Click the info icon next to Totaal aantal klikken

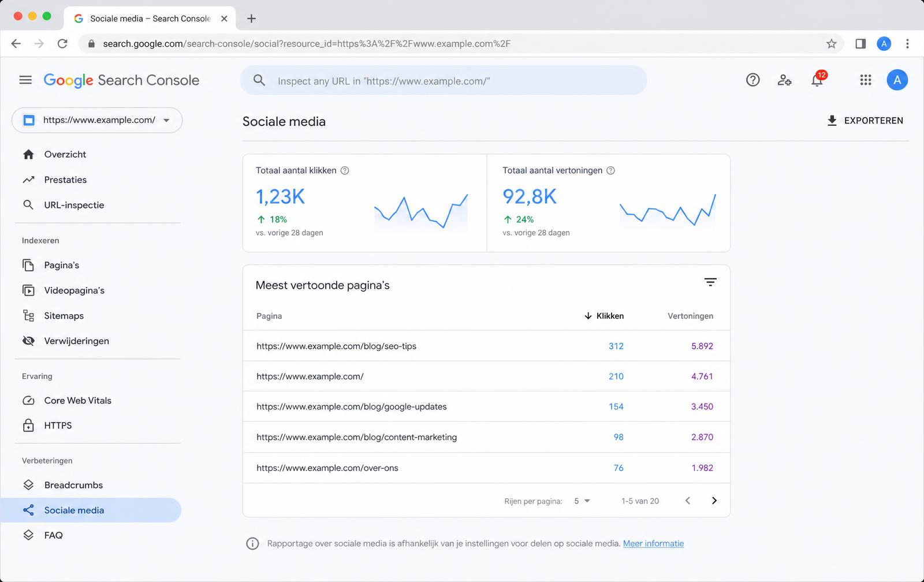(x=345, y=170)
